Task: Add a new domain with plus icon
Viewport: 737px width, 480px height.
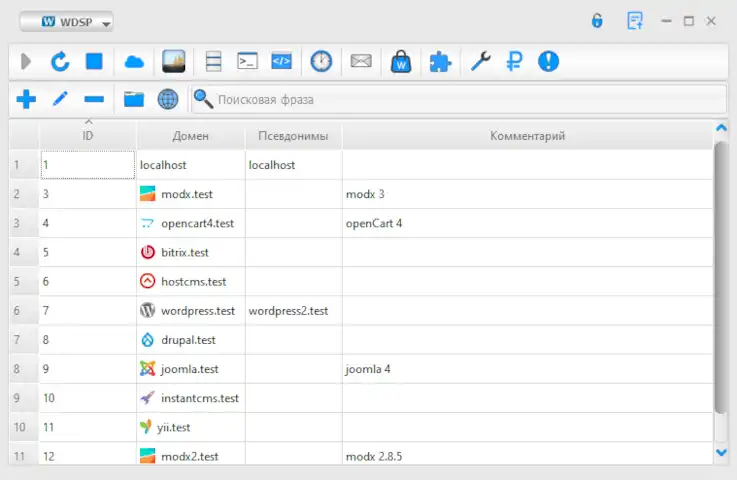Action: pyautogui.click(x=26, y=99)
